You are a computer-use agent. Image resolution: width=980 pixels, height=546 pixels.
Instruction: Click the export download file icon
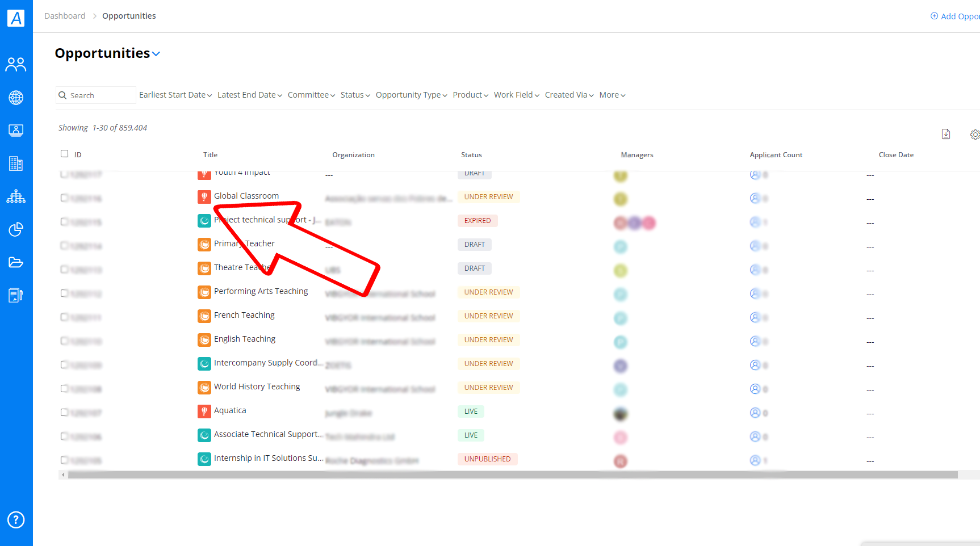click(x=946, y=134)
